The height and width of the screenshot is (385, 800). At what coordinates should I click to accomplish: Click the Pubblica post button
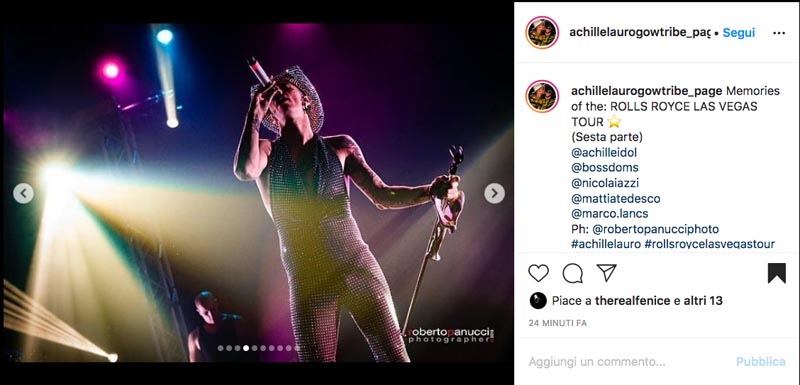tap(760, 362)
